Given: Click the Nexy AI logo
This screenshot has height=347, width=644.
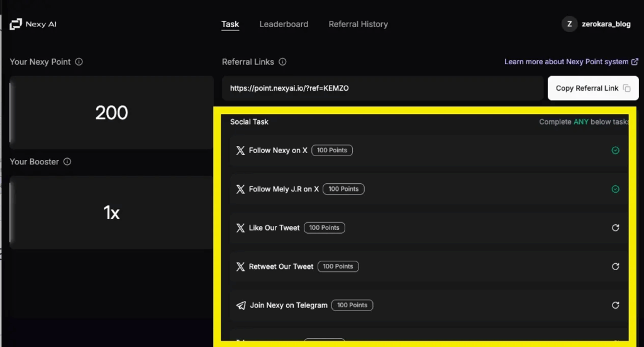Looking at the screenshot, I should (33, 25).
